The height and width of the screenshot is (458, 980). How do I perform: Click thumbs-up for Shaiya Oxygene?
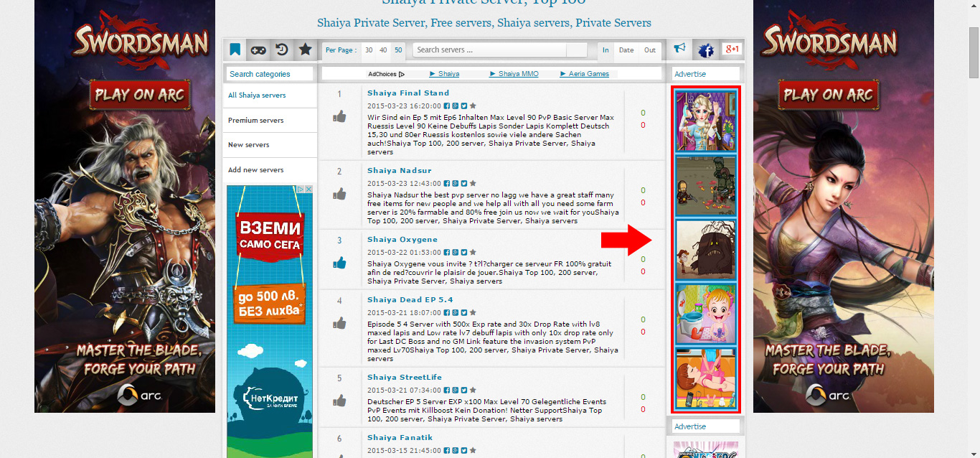coord(339,263)
